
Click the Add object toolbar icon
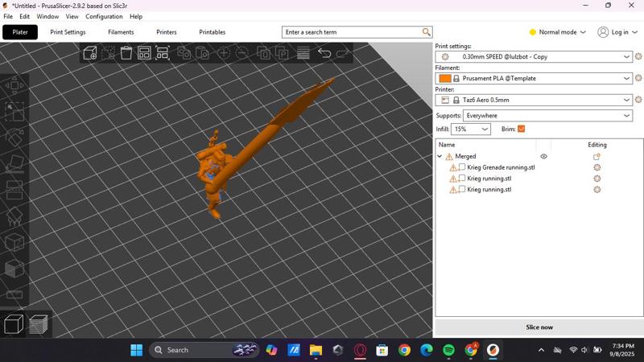[90, 53]
